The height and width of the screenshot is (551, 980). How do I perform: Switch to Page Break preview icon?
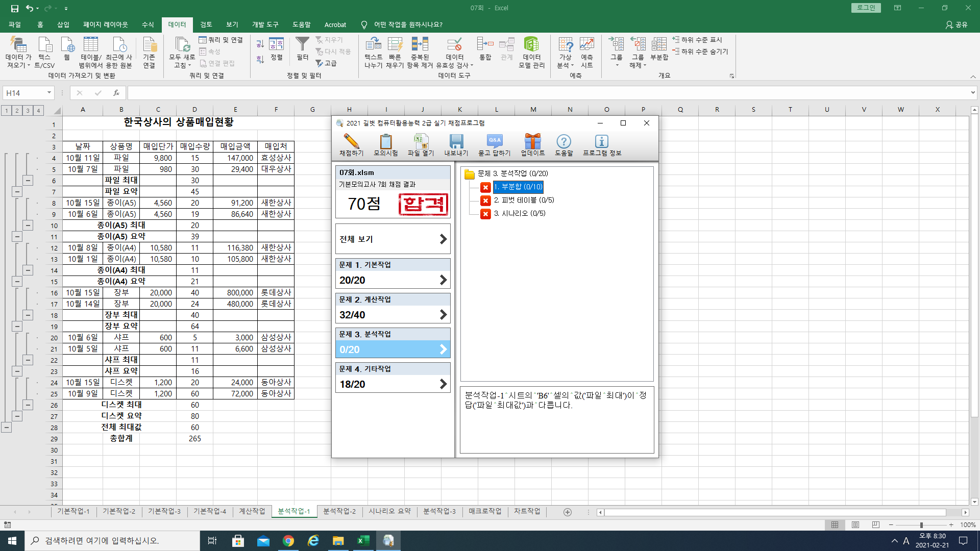tap(876, 525)
